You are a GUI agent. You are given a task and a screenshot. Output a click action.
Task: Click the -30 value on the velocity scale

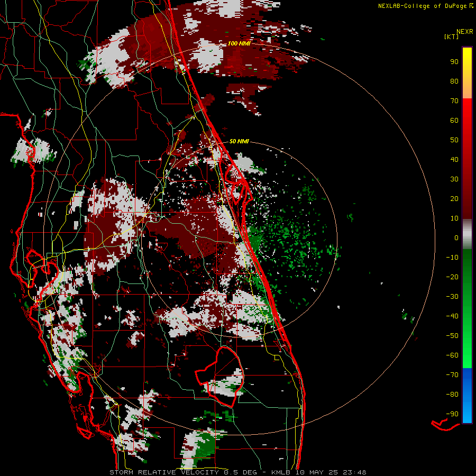click(x=452, y=297)
